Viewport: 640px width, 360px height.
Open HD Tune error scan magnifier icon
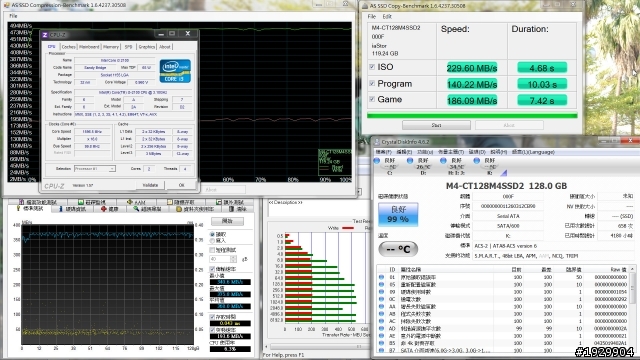pyautogui.click(x=136, y=209)
